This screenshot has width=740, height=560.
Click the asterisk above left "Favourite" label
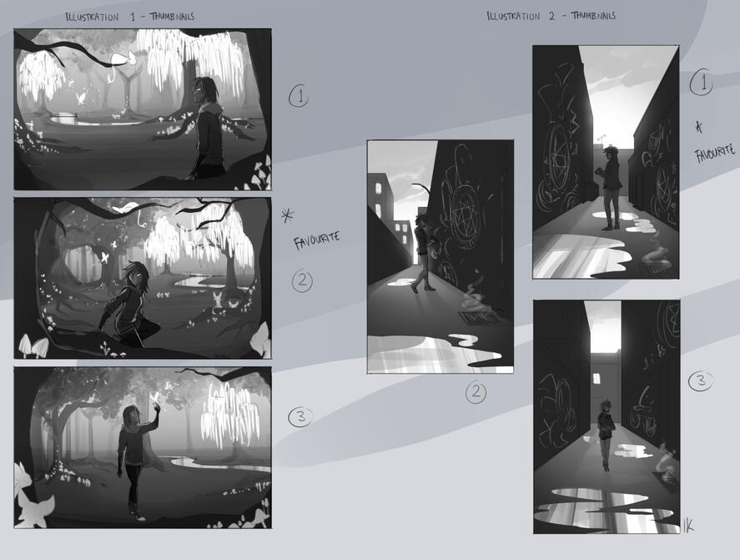coord(288,216)
